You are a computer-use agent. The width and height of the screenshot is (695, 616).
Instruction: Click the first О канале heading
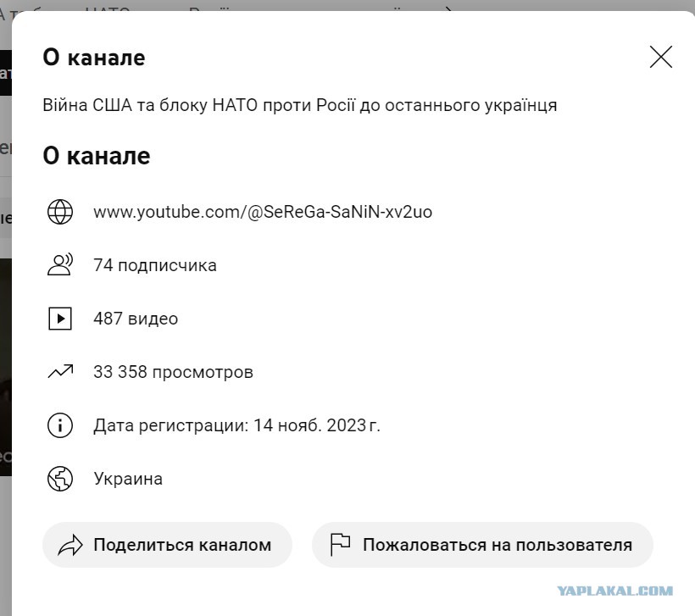click(x=94, y=58)
